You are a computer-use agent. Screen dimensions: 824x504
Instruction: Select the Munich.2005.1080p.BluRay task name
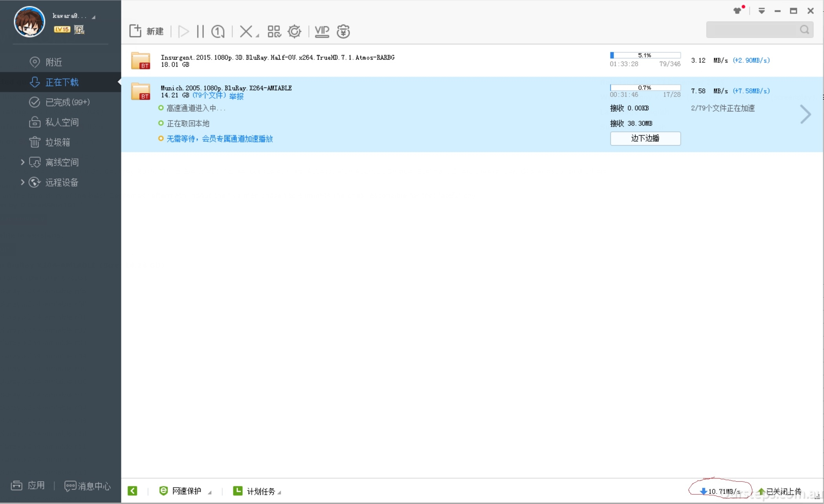pos(226,88)
